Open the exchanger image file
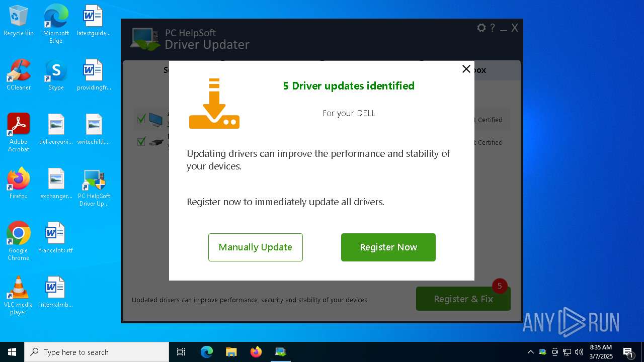Screen dimensions: 644x362 point(56,184)
